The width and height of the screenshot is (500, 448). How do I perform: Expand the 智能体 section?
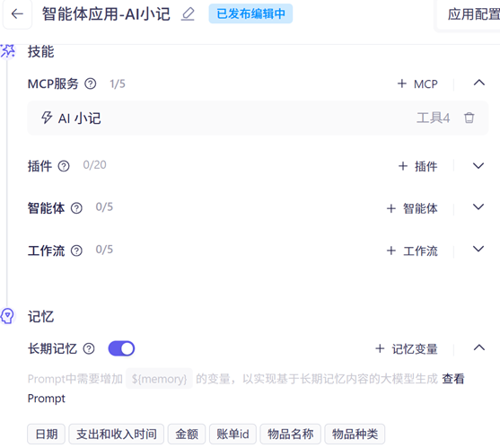478,206
